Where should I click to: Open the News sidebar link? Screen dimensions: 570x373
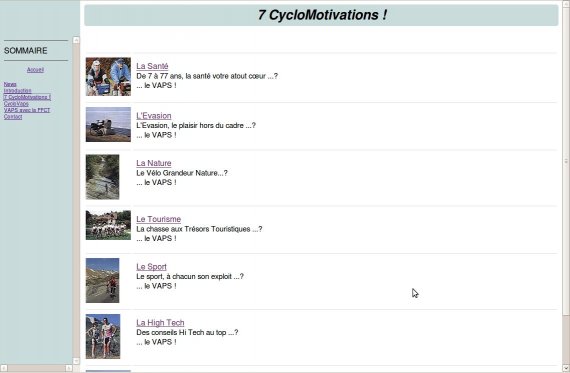(10, 84)
